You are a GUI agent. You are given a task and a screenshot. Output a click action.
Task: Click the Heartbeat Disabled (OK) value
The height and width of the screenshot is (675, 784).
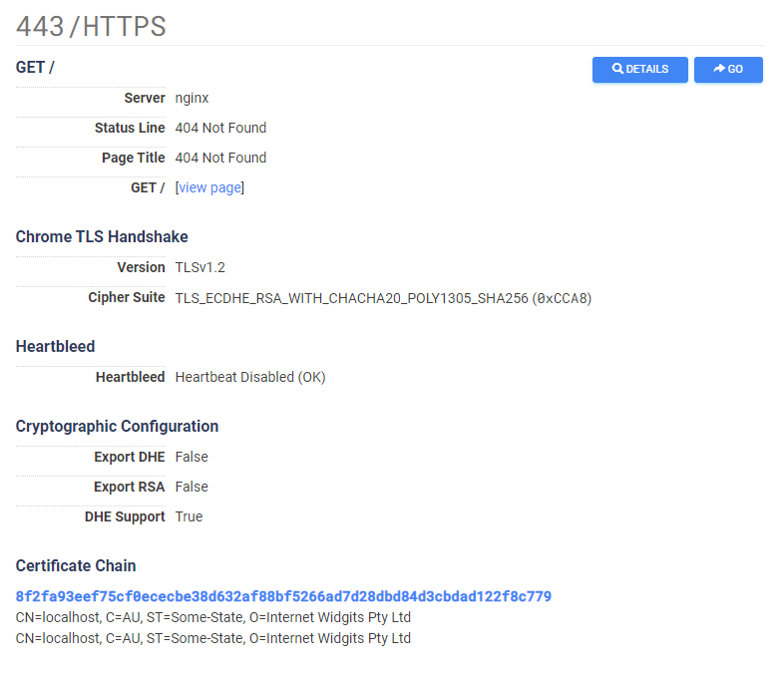[x=250, y=377]
